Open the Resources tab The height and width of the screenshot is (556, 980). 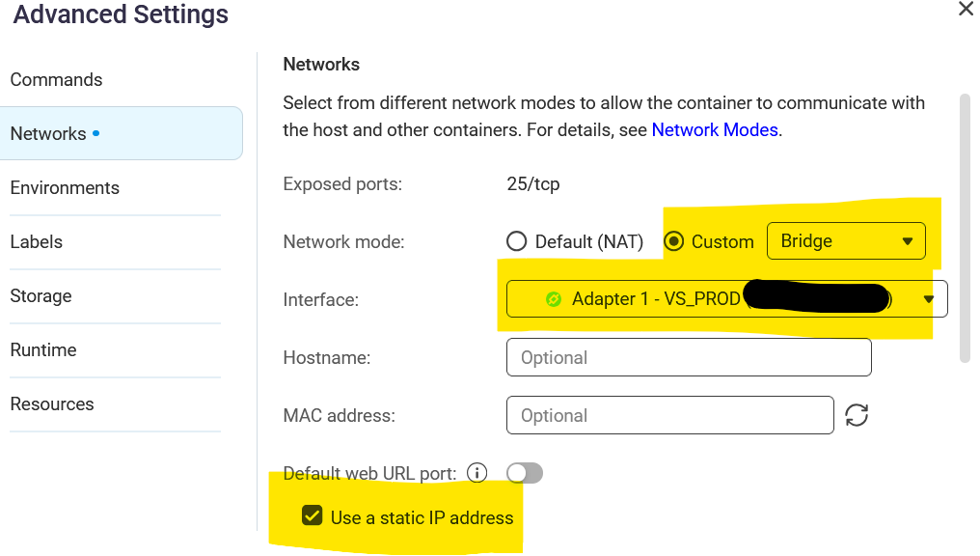[x=52, y=404]
